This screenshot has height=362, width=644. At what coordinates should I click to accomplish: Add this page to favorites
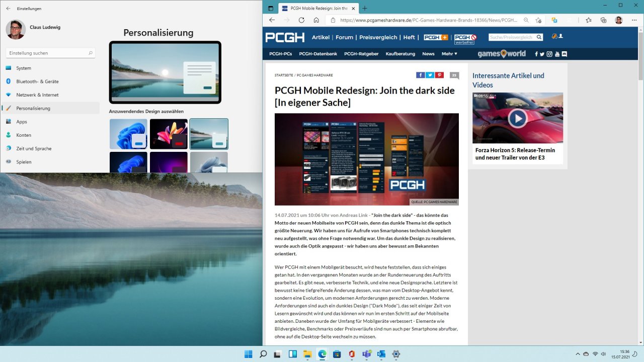tap(538, 20)
